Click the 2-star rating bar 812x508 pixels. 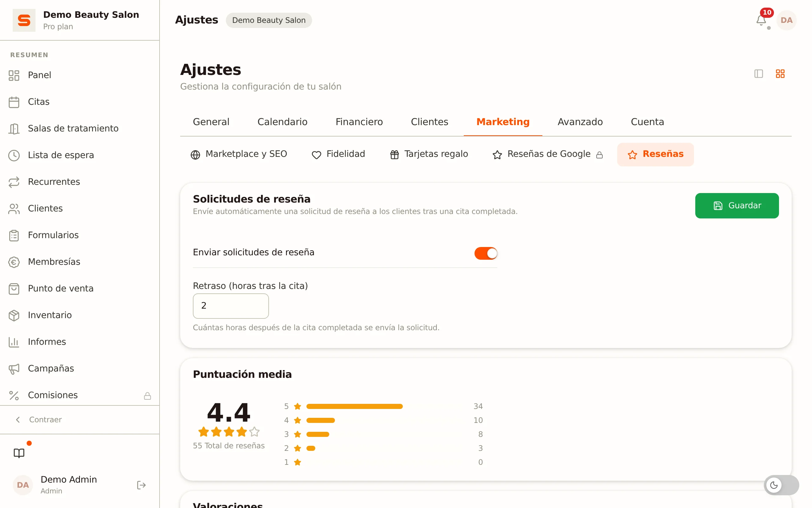[311, 448]
